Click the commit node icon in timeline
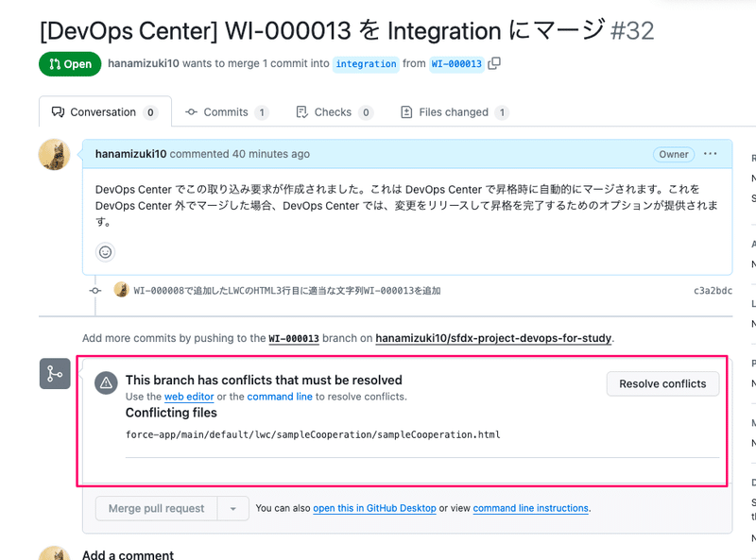 pyautogui.click(x=95, y=291)
